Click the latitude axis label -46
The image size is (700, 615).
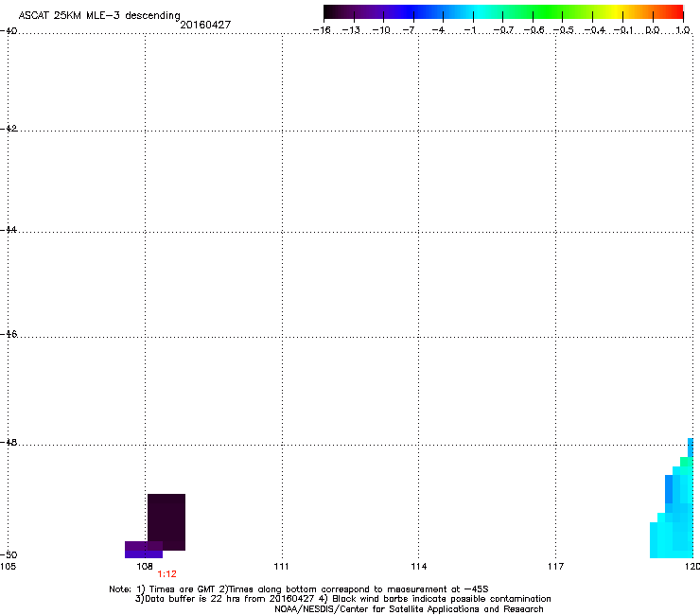(9, 334)
